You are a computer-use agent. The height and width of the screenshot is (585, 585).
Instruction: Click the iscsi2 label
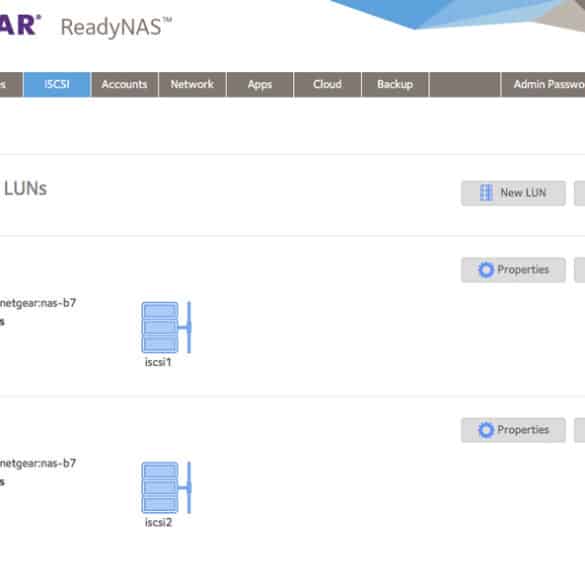click(159, 523)
